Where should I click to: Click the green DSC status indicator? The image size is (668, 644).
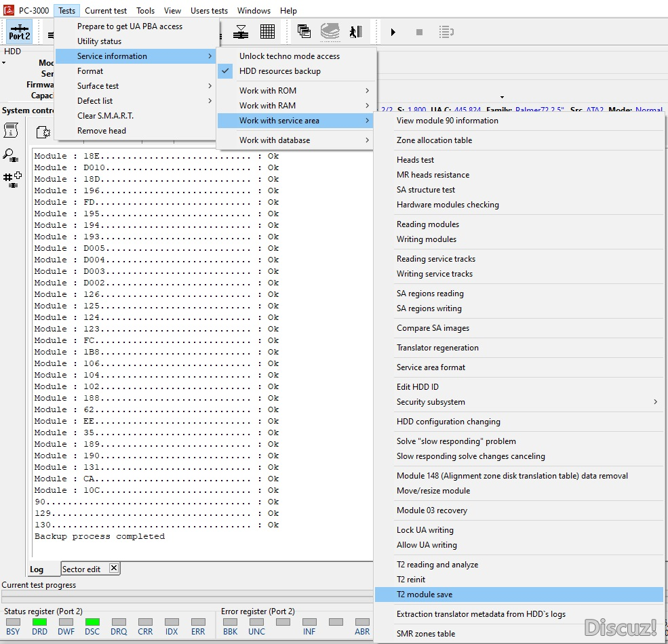point(92,622)
